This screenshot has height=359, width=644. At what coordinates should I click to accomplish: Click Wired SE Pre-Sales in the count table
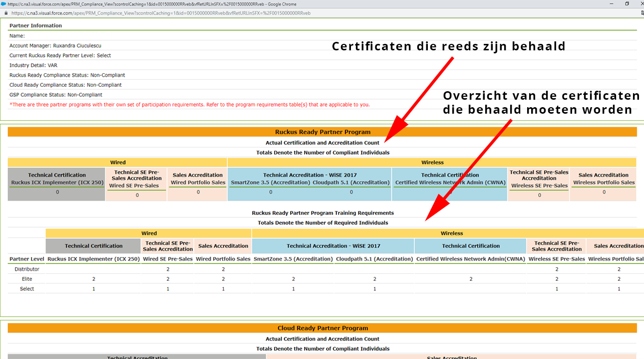tap(134, 185)
